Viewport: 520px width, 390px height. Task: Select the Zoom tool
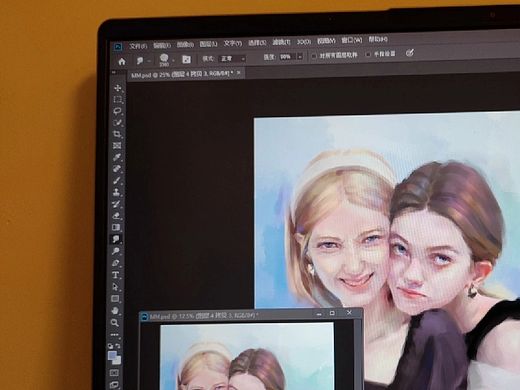click(115, 323)
